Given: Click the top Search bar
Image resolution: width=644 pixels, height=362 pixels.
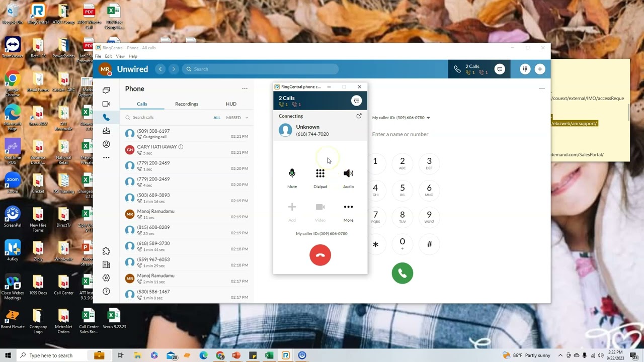Looking at the screenshot, I should pos(260,69).
